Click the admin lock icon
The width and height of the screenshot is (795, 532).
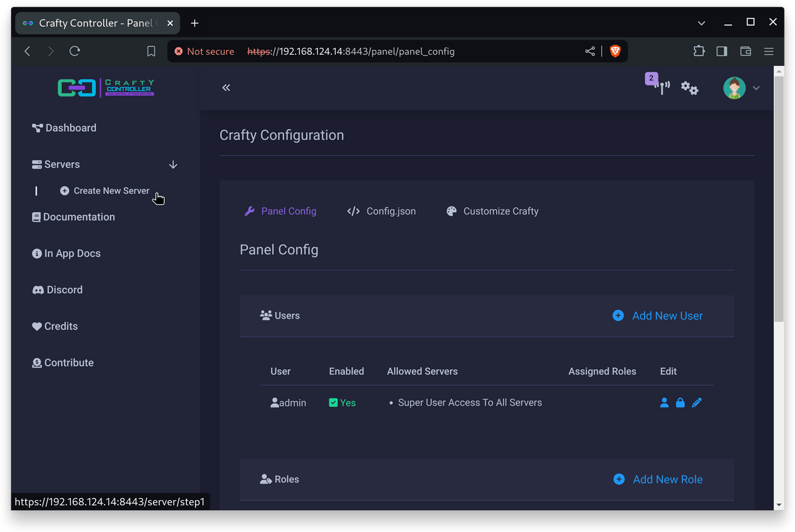(x=680, y=403)
